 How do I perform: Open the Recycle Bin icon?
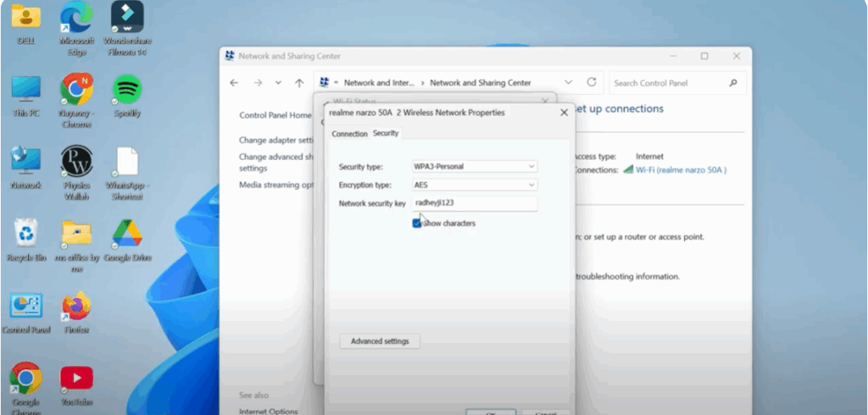25,234
